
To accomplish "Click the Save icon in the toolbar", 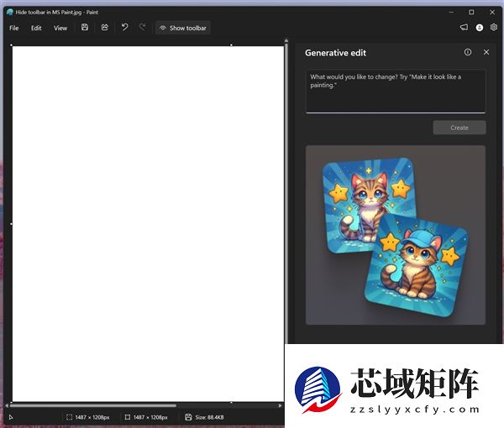I will click(x=85, y=28).
